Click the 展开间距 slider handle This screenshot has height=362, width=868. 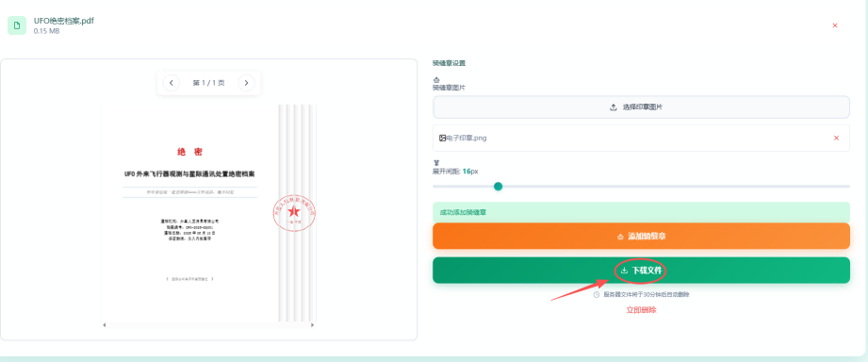point(498,187)
